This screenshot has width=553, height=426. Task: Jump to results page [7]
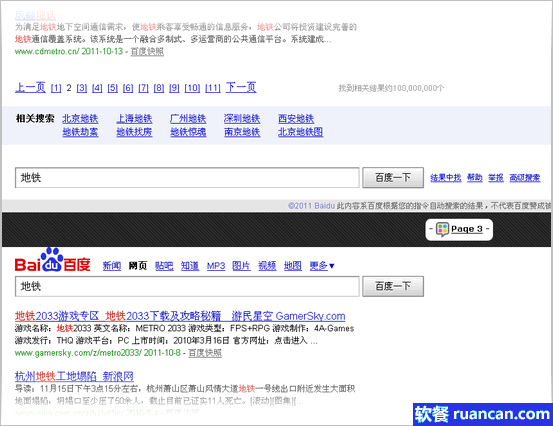pos(143,88)
